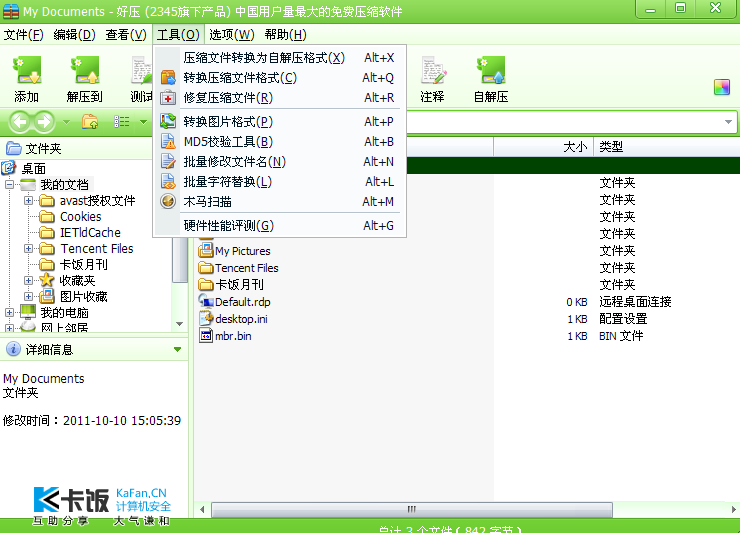Expand the 我的电脑 tree node

tap(9, 313)
